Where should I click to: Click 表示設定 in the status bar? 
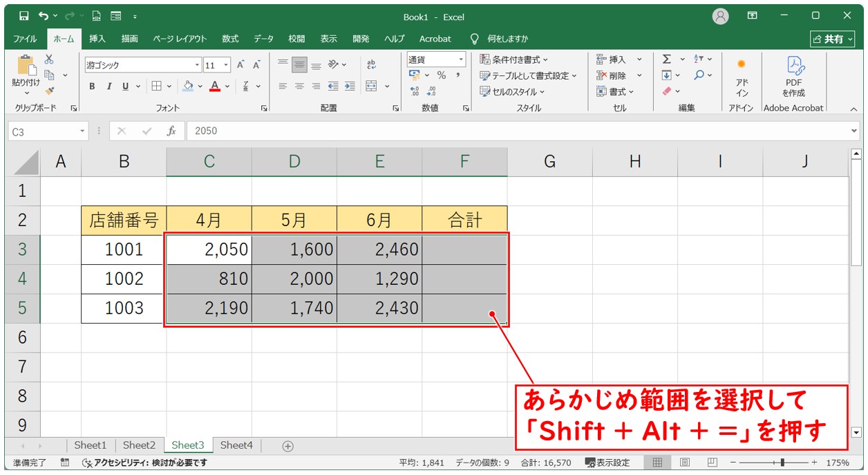point(607,463)
